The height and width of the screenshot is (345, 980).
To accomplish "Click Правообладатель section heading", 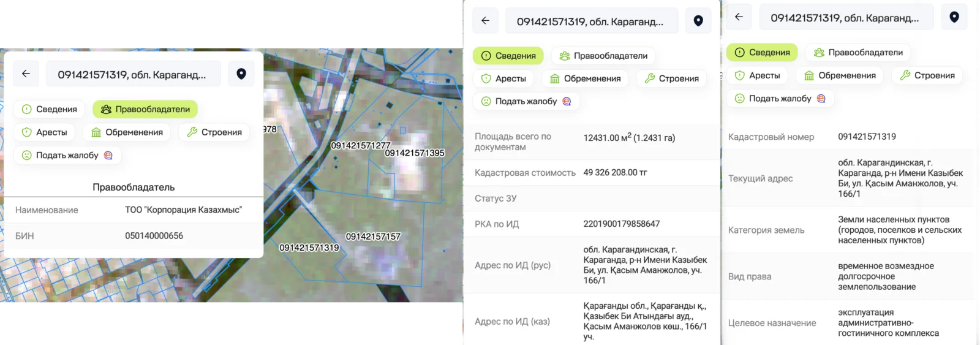I will (134, 187).
